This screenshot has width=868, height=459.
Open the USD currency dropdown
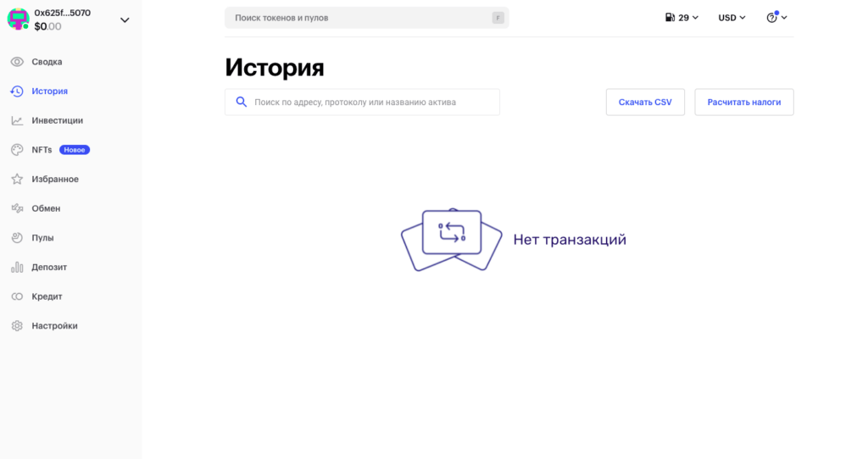click(x=732, y=18)
